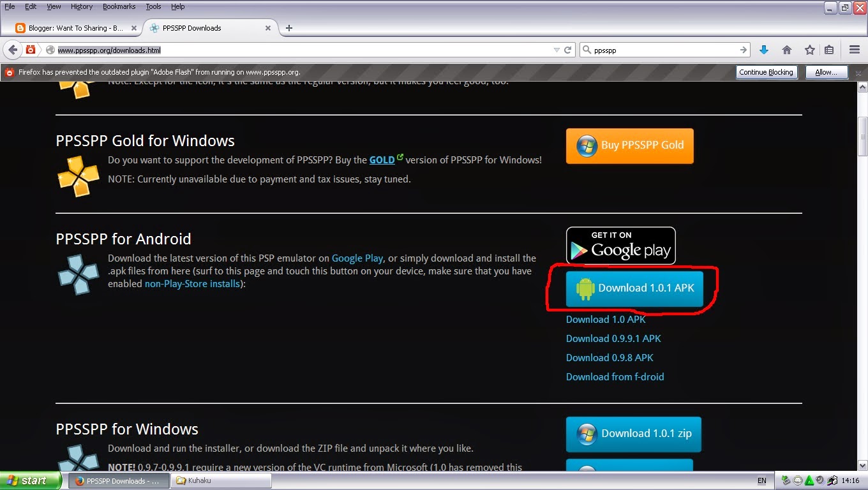This screenshot has width=868, height=490.
Task: Click the PPSSPP for Windows heading
Action: 127,429
